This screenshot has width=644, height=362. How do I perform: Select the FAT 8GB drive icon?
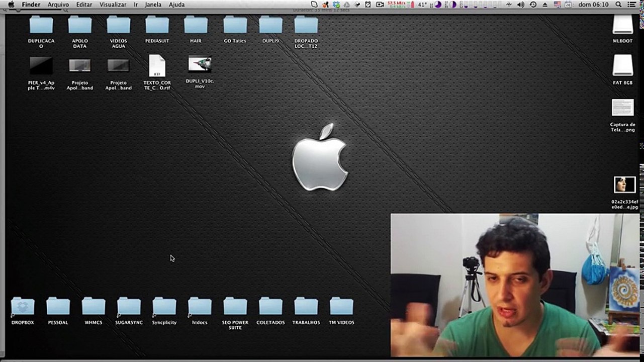623,66
